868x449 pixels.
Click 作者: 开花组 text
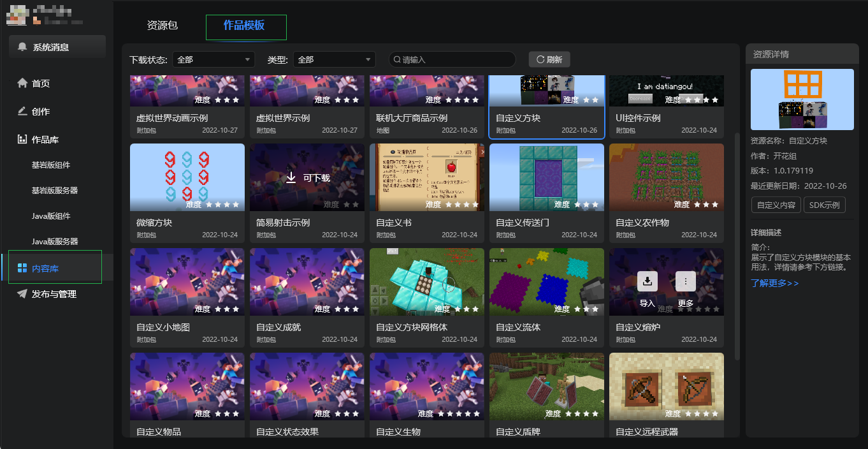tap(774, 156)
